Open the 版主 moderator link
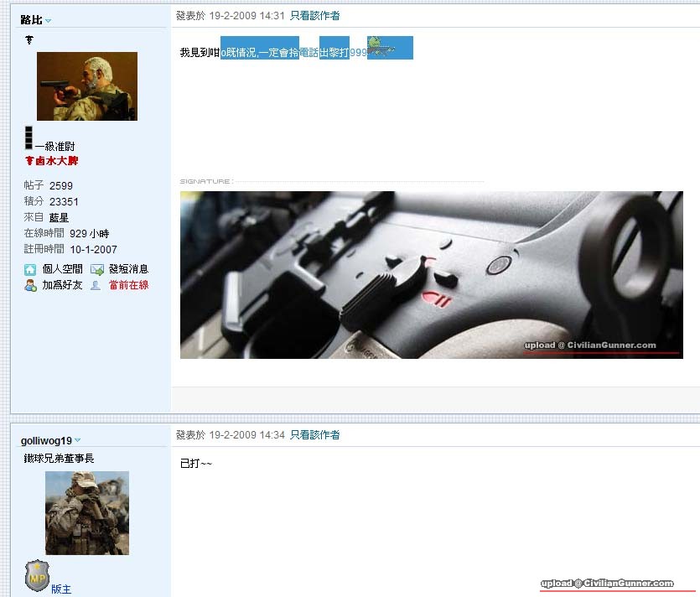The image size is (700, 597). click(x=61, y=589)
